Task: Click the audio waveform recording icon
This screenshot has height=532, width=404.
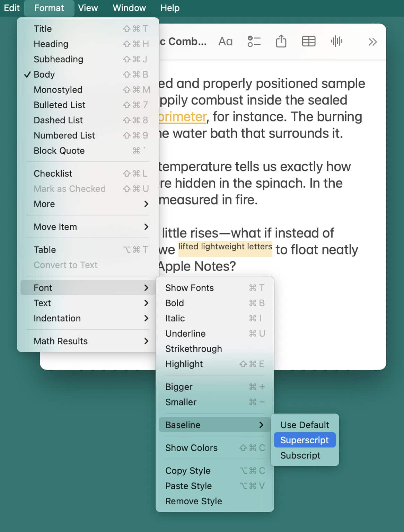Action: [x=336, y=42]
